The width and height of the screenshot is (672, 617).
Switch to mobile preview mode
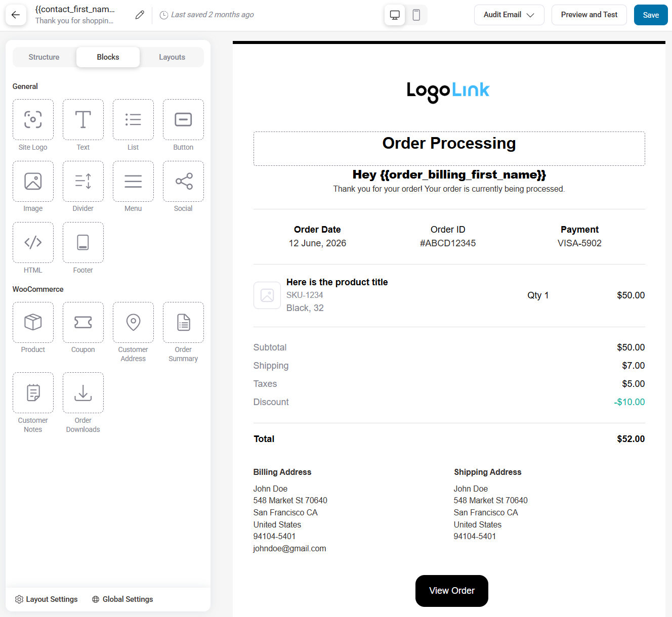pos(416,15)
